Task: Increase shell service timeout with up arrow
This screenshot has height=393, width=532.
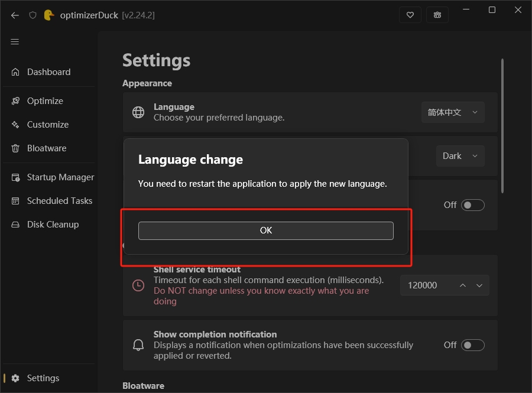Action: tap(462, 285)
